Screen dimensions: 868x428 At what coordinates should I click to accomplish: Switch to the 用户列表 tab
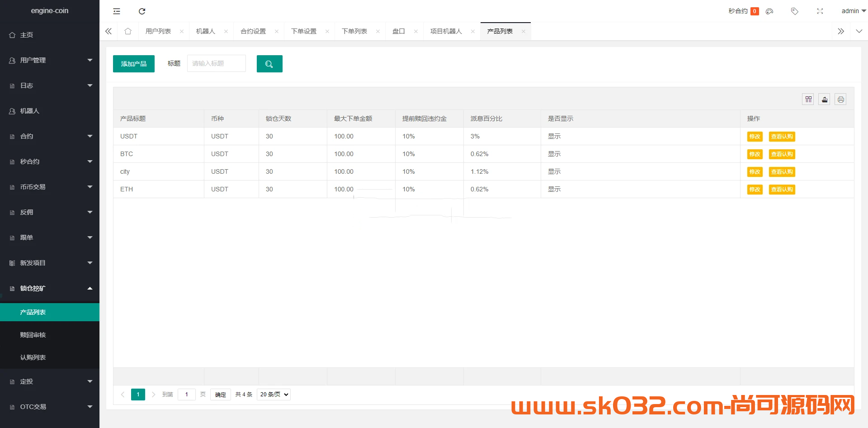158,31
